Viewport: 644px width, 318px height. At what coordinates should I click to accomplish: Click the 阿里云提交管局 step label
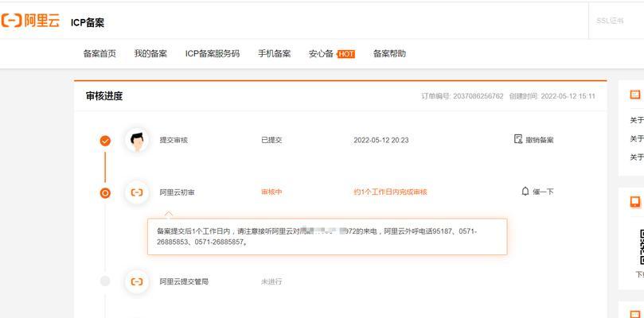[x=184, y=282]
